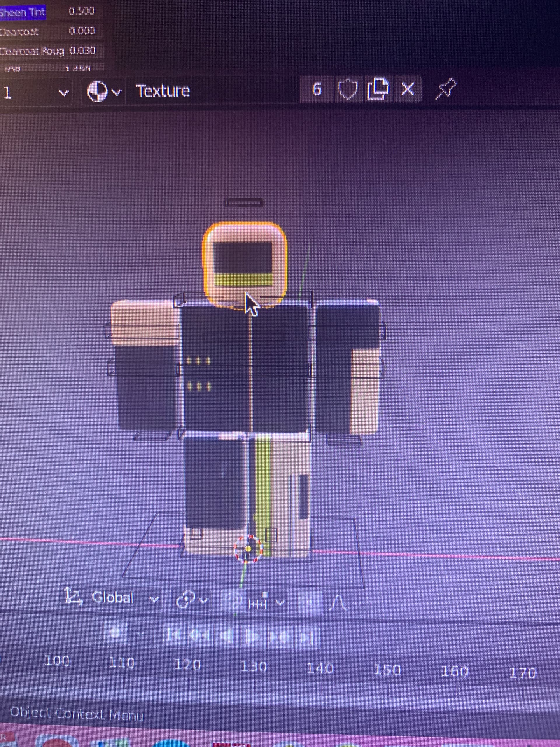Duplicate the Texture material with the copy icon
The image size is (560, 747).
pyautogui.click(x=378, y=89)
